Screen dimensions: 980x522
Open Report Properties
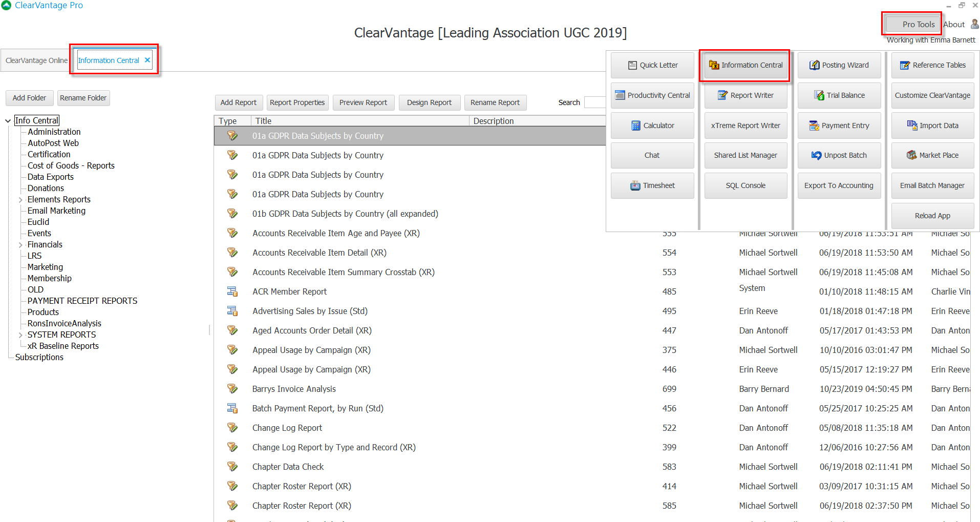click(x=297, y=102)
